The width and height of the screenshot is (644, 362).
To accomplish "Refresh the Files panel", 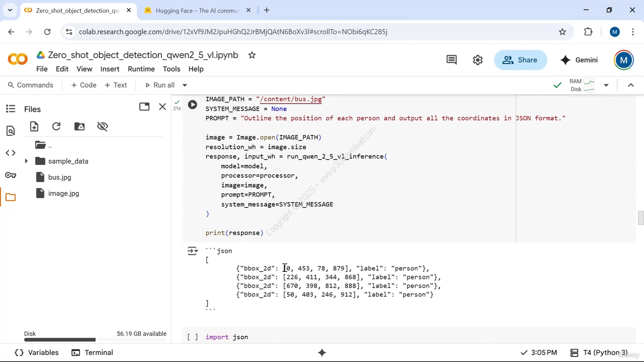I will coord(56,127).
